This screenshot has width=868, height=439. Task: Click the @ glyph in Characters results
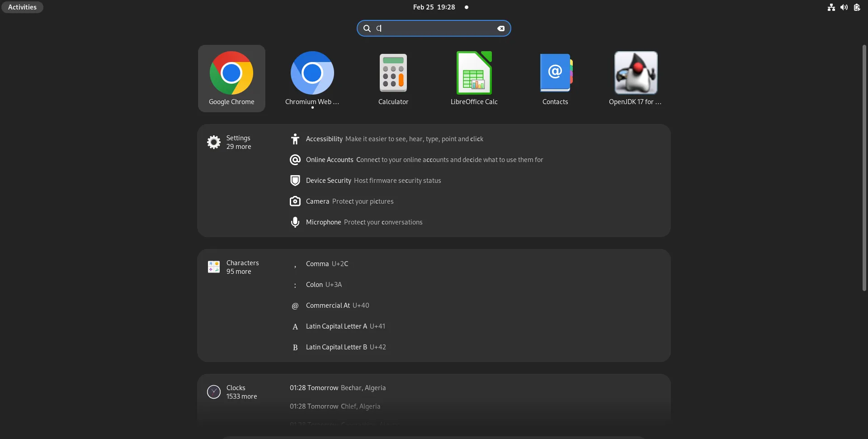point(295,306)
